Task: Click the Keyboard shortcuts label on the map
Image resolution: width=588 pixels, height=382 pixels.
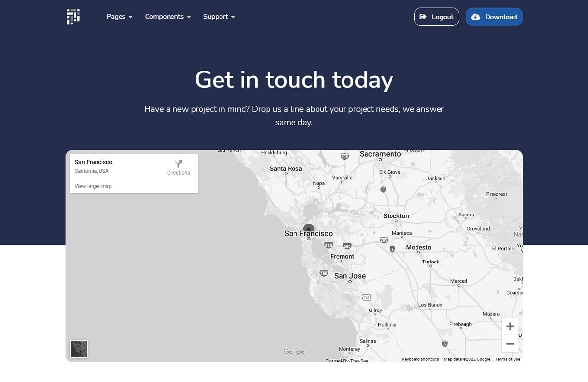Action: (420, 359)
